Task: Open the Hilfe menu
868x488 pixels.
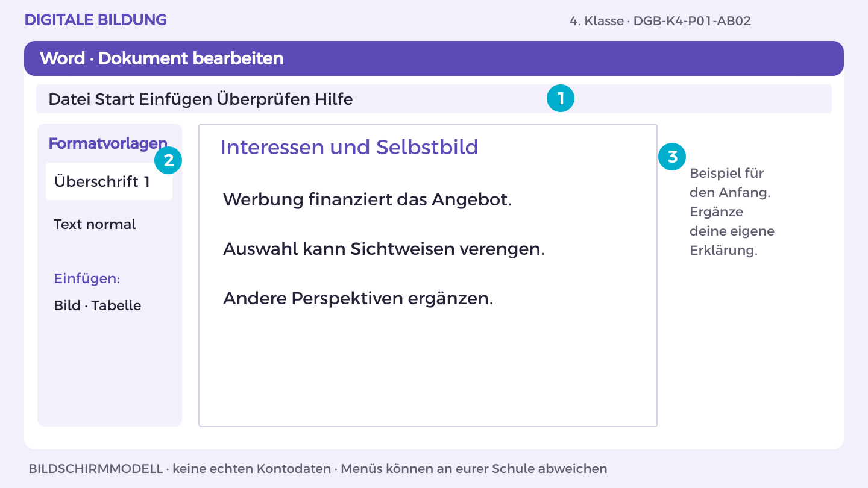Action: (334, 99)
